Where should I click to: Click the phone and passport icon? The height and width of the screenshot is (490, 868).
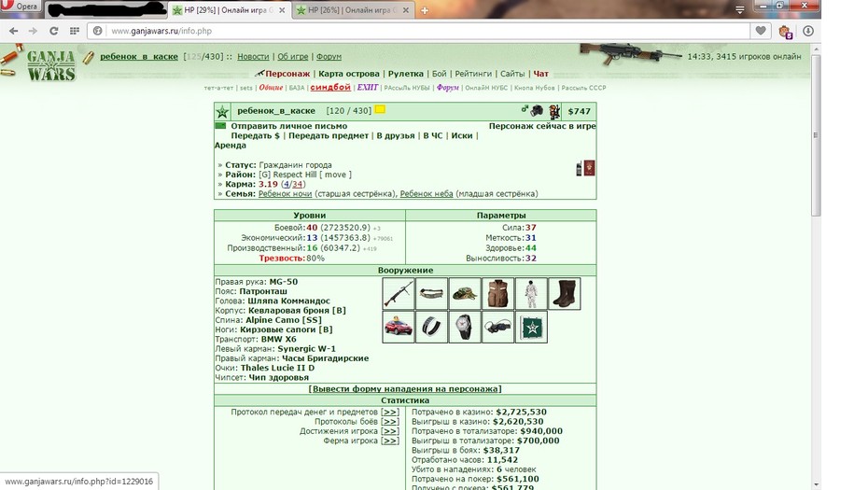coord(585,168)
